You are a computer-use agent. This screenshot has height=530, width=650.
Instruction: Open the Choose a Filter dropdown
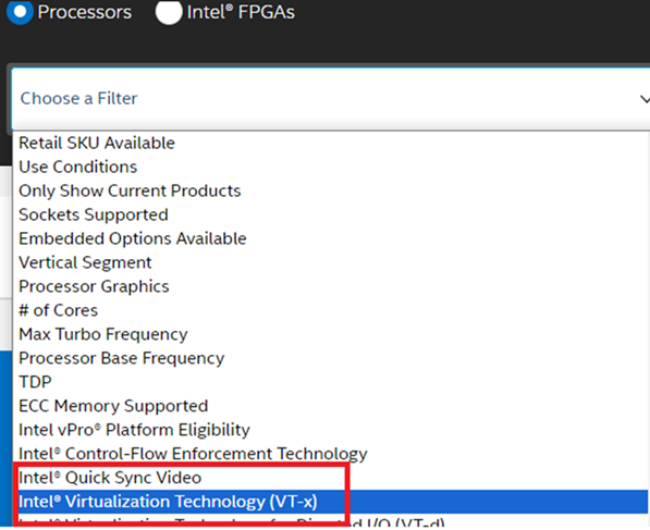(x=320, y=98)
